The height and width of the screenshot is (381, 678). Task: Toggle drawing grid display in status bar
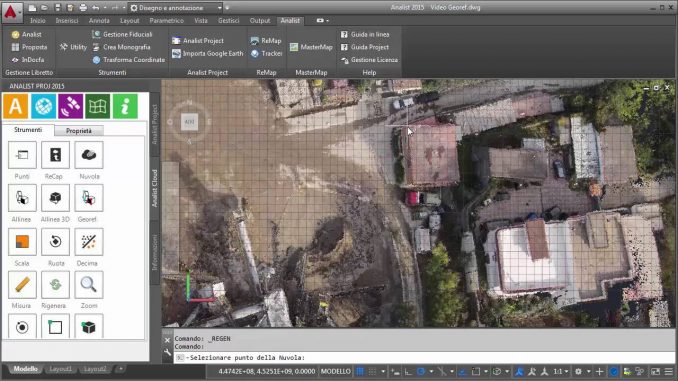click(360, 371)
